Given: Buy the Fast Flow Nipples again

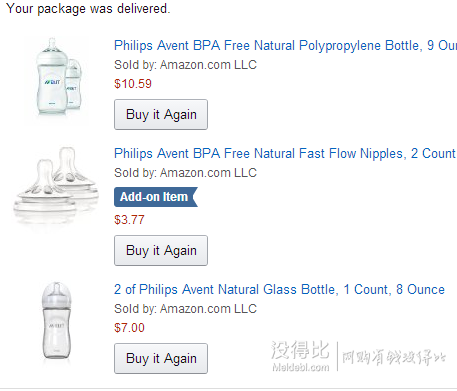Looking at the screenshot, I should pos(161,250).
